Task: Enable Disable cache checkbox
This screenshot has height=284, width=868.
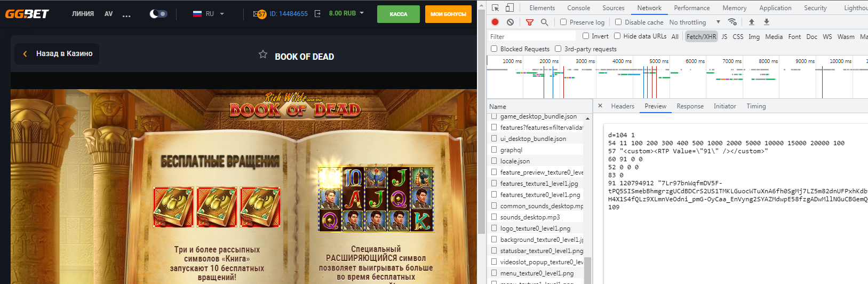Action: point(618,22)
